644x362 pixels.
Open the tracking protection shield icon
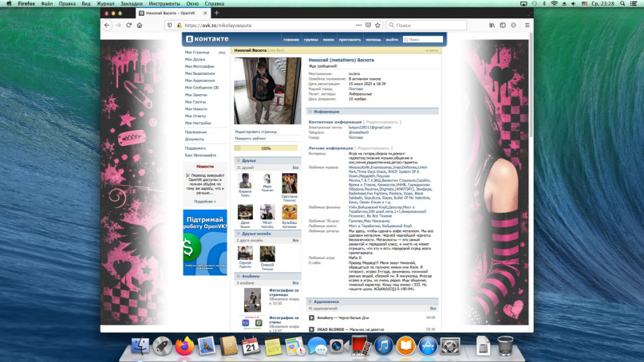(170, 25)
